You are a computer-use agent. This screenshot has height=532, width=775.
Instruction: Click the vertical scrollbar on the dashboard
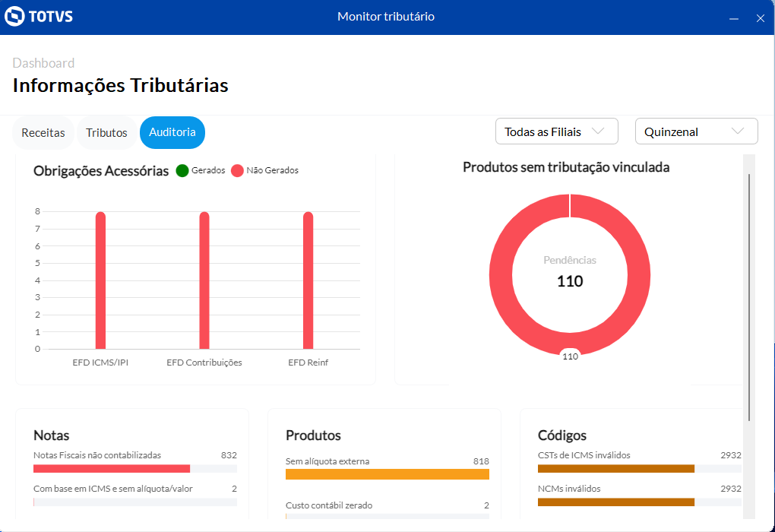(x=749, y=296)
